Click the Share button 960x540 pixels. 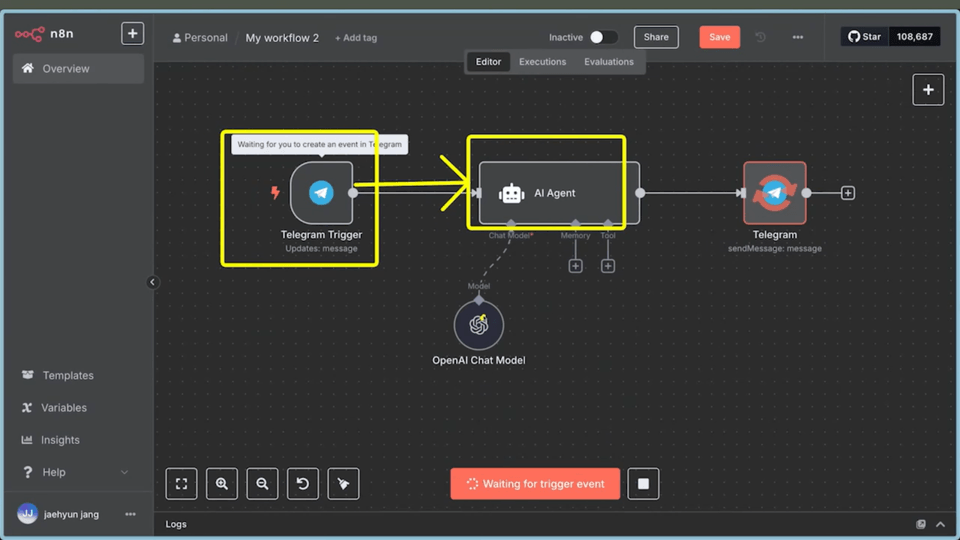[656, 37]
